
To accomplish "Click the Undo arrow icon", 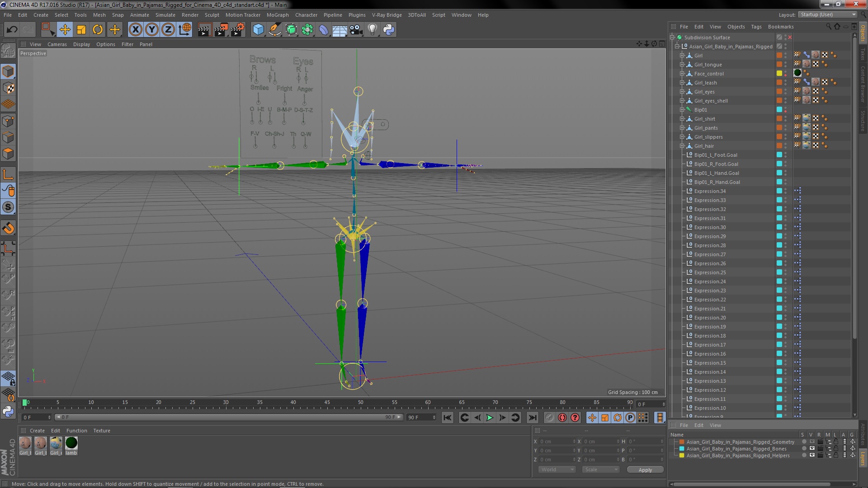I will 12,30.
